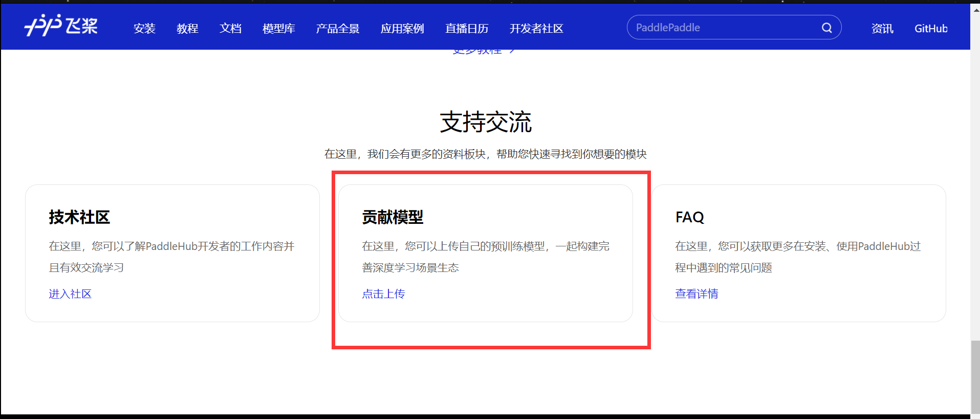Open 应用案例 in the navigation bar

pos(402,29)
